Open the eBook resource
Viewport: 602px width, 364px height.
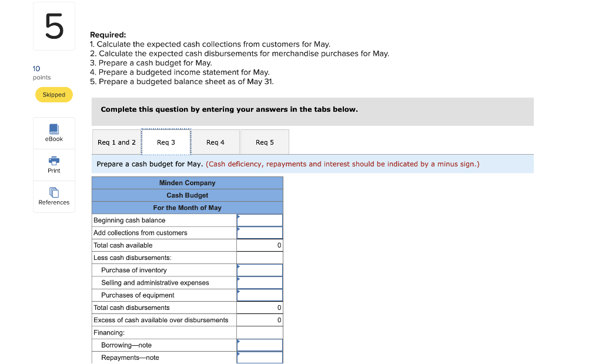click(53, 132)
